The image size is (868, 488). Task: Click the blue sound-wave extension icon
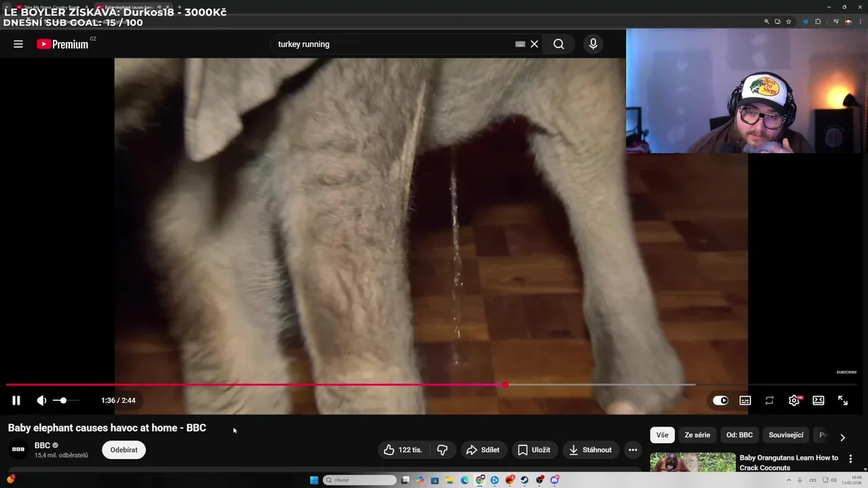click(806, 22)
